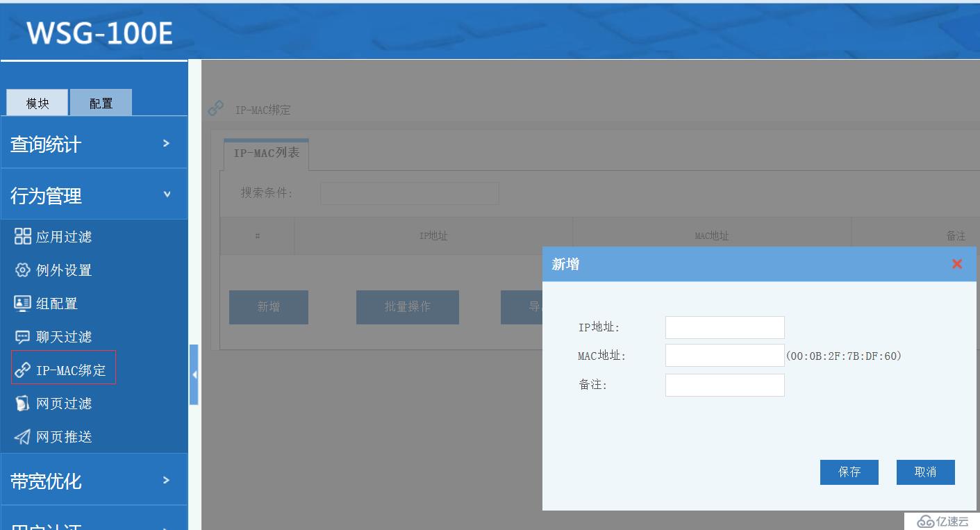Image resolution: width=980 pixels, height=530 pixels.
Task: Switch to the 配置 tab
Action: click(101, 103)
